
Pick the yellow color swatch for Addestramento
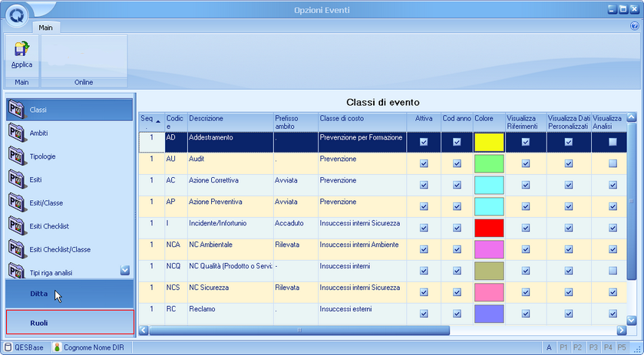click(x=489, y=143)
